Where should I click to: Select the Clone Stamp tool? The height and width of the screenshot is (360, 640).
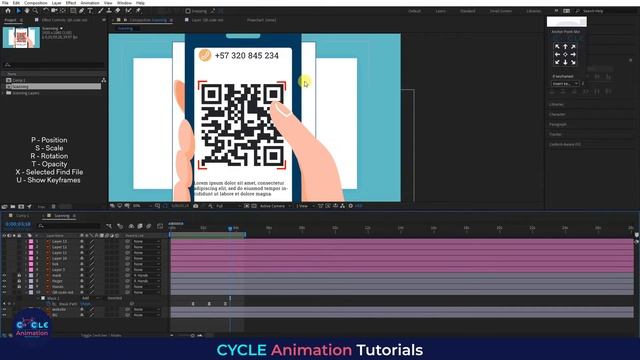109,11
